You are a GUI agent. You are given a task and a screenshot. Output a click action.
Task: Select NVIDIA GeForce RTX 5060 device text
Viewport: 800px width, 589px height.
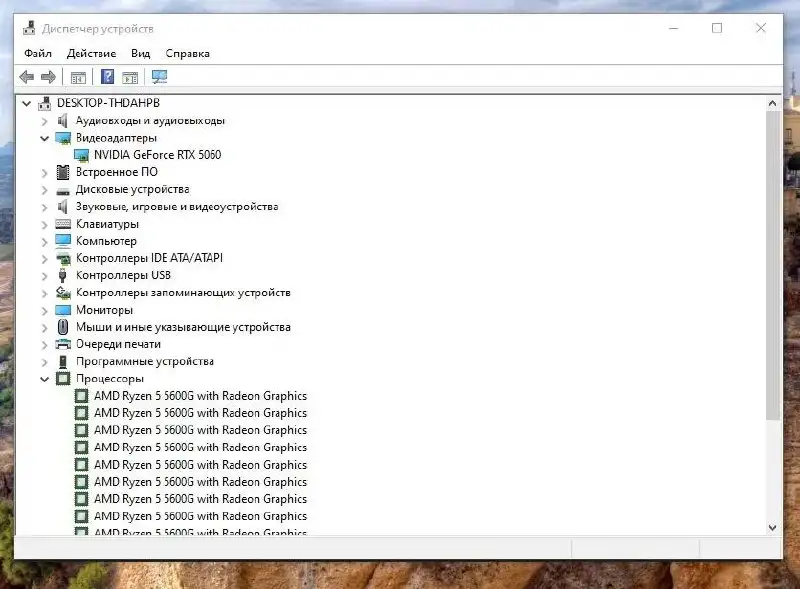pyautogui.click(x=157, y=155)
